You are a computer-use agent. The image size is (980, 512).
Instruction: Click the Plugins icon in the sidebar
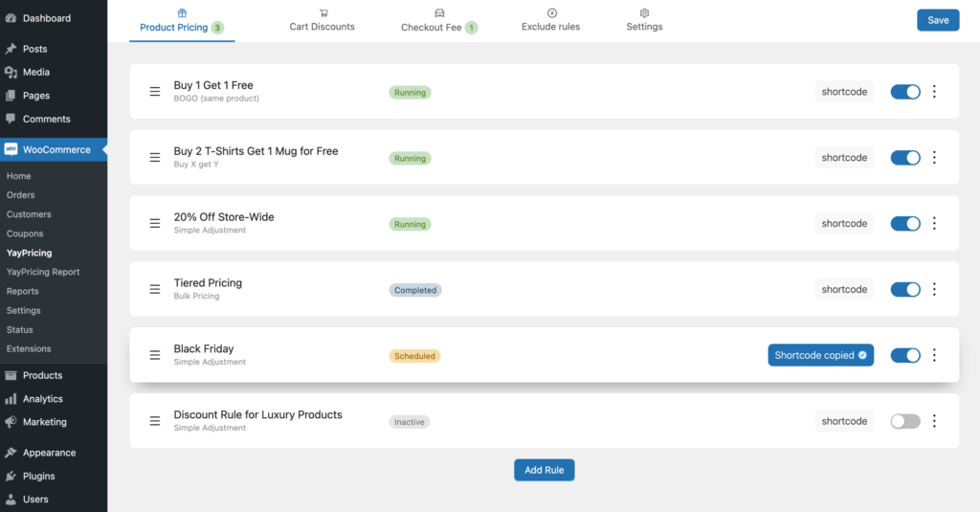11,476
